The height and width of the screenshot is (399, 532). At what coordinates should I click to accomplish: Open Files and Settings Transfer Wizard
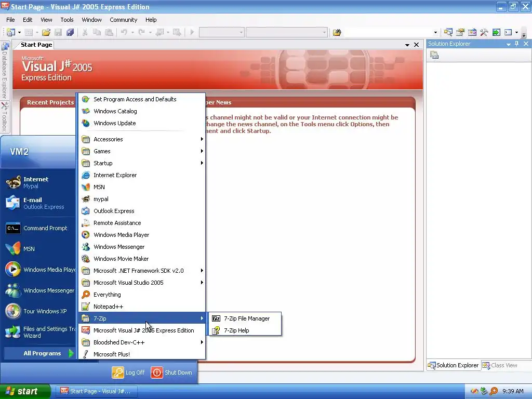[x=38, y=332]
